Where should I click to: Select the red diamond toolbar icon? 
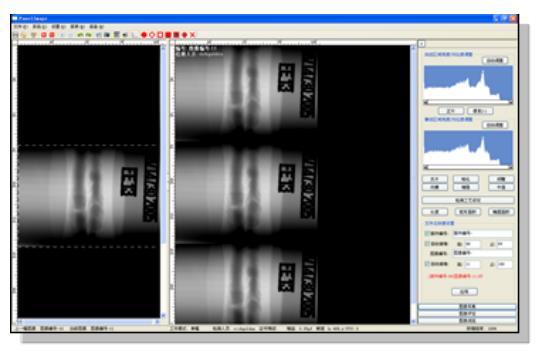point(185,35)
